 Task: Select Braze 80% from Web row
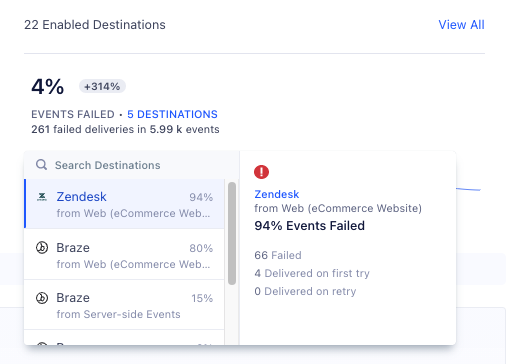pos(124,254)
